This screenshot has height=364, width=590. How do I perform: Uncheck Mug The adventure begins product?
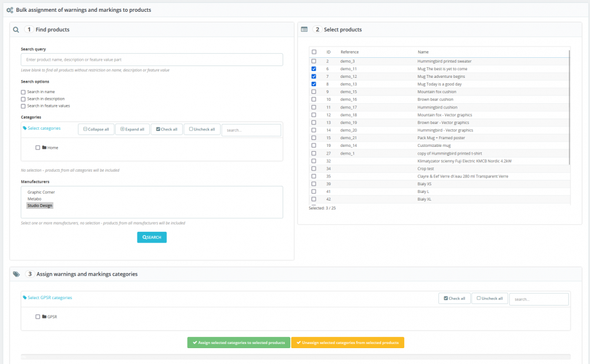tap(314, 77)
